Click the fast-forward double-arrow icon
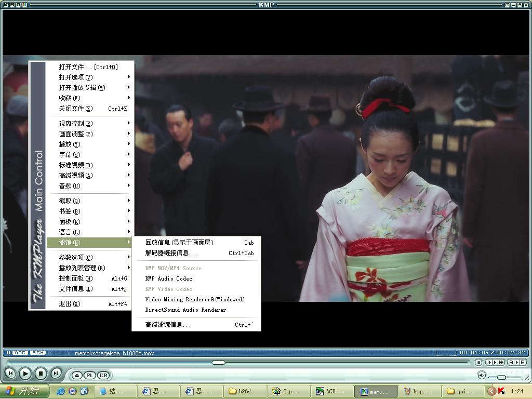 500,362
